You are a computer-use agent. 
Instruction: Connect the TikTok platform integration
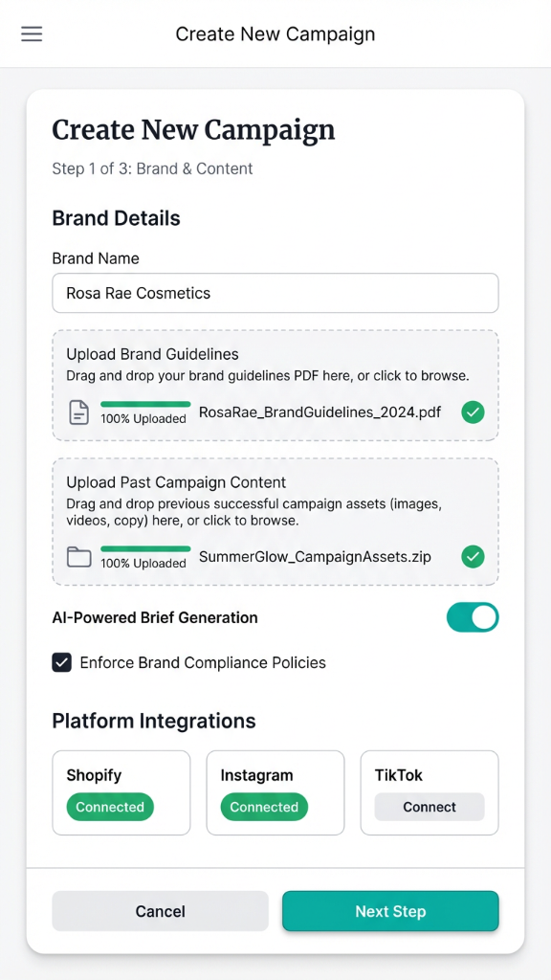point(429,807)
